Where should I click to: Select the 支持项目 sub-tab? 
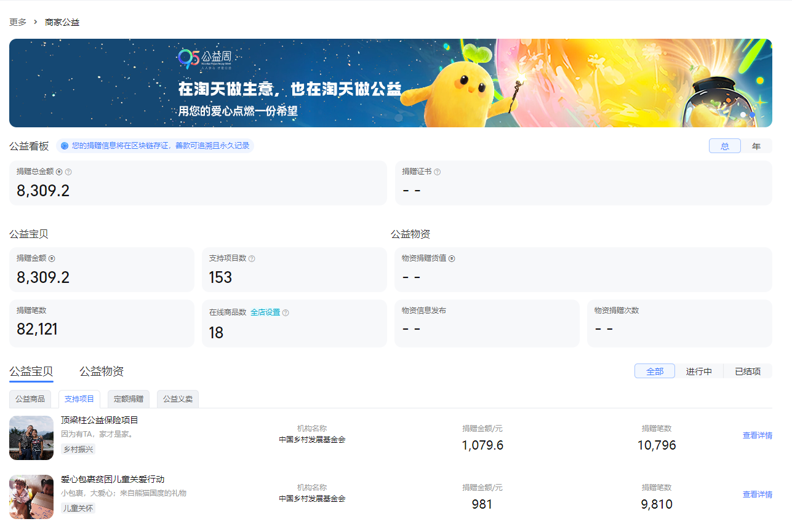point(79,399)
